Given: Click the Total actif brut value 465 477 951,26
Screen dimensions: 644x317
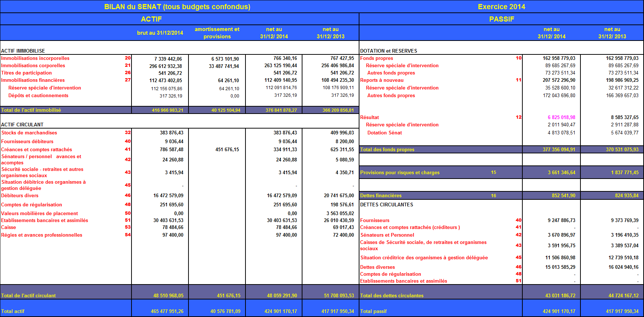Looking at the screenshot, I should point(167,311).
